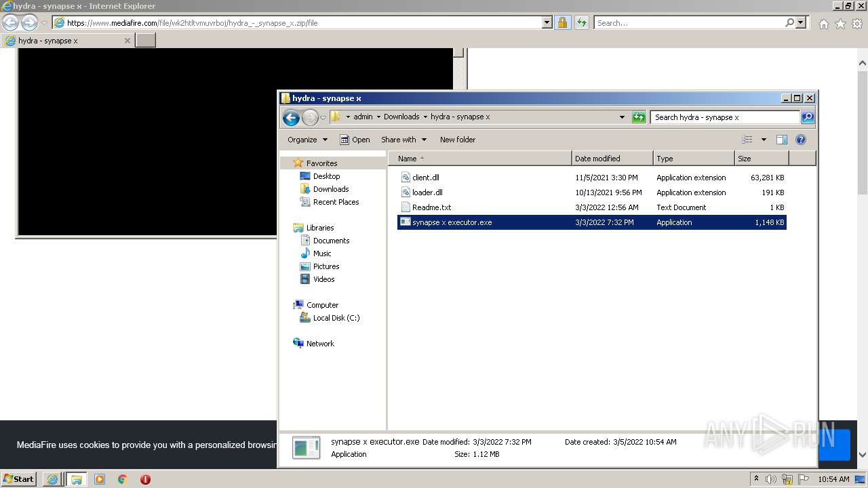Viewport: 868px width, 488px height.
Task: Select Libraries in navigation pane
Action: point(320,228)
